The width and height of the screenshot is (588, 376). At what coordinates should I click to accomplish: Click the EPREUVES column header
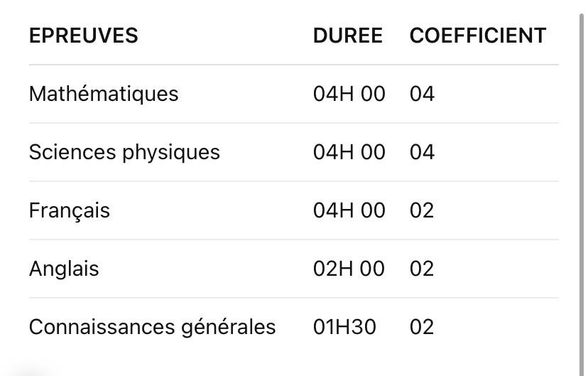pyautogui.click(x=83, y=36)
